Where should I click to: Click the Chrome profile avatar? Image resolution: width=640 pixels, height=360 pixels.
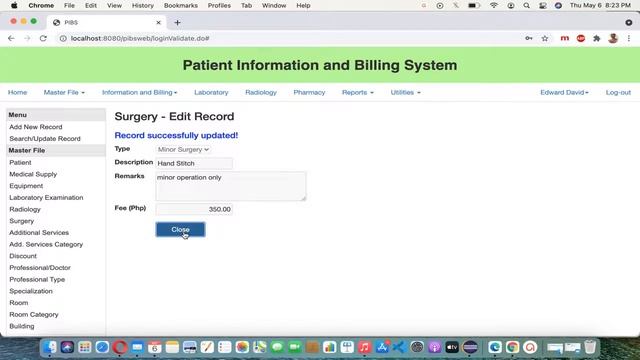(x=613, y=38)
